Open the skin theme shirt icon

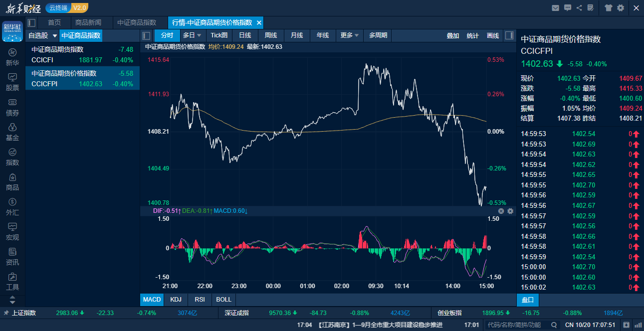(x=608, y=8)
